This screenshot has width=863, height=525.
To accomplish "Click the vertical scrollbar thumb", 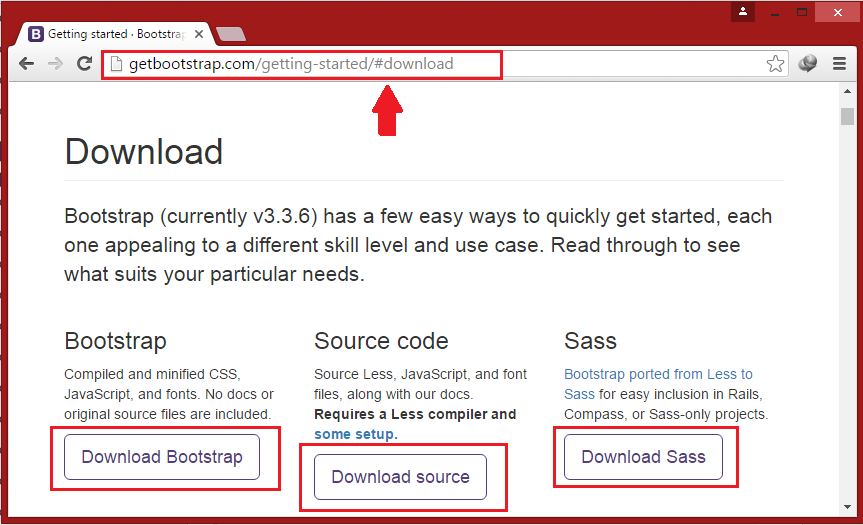I will pos(847,116).
